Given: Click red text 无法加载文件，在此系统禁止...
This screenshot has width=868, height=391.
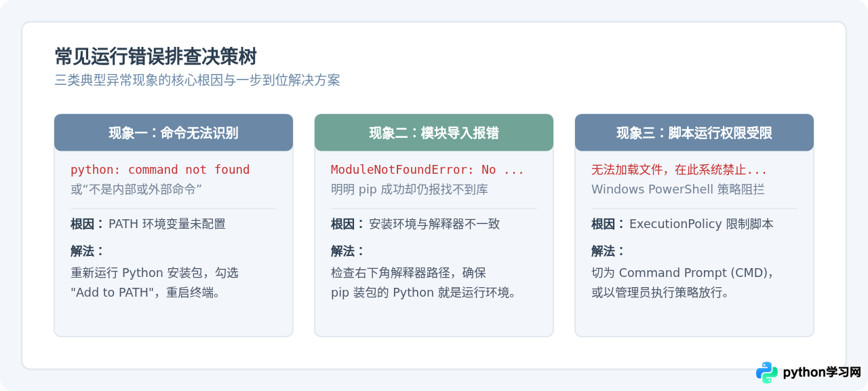Looking at the screenshot, I should pos(679,170).
